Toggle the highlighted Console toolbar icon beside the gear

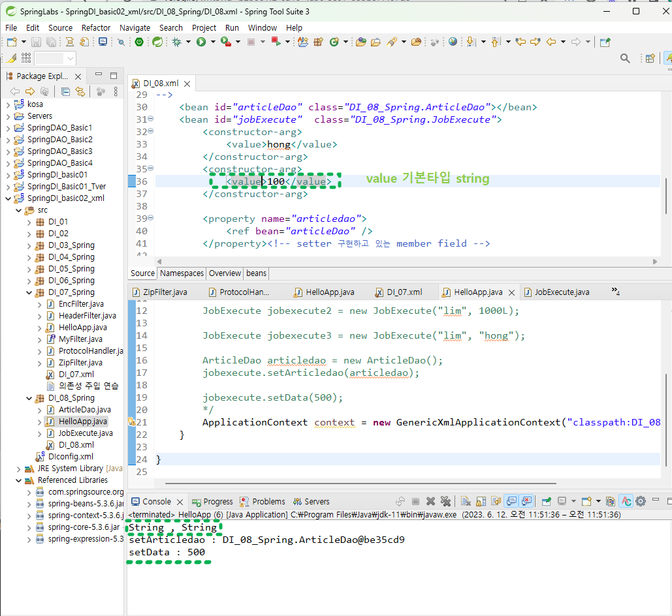[626, 501]
